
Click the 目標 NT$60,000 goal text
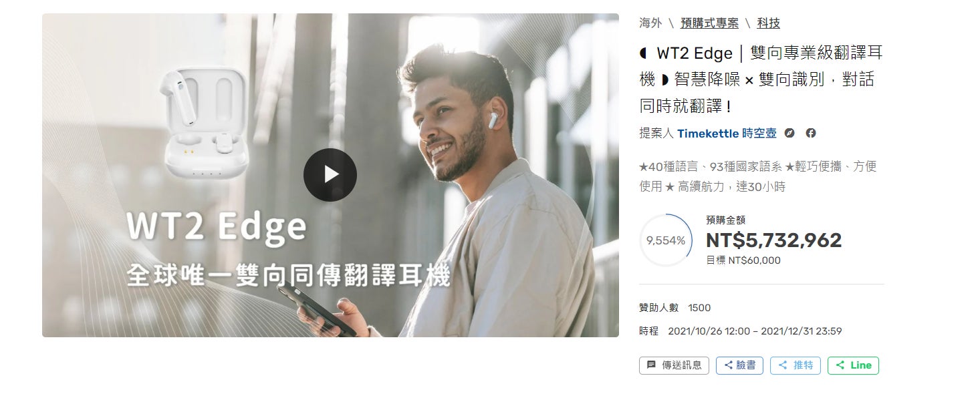(743, 260)
